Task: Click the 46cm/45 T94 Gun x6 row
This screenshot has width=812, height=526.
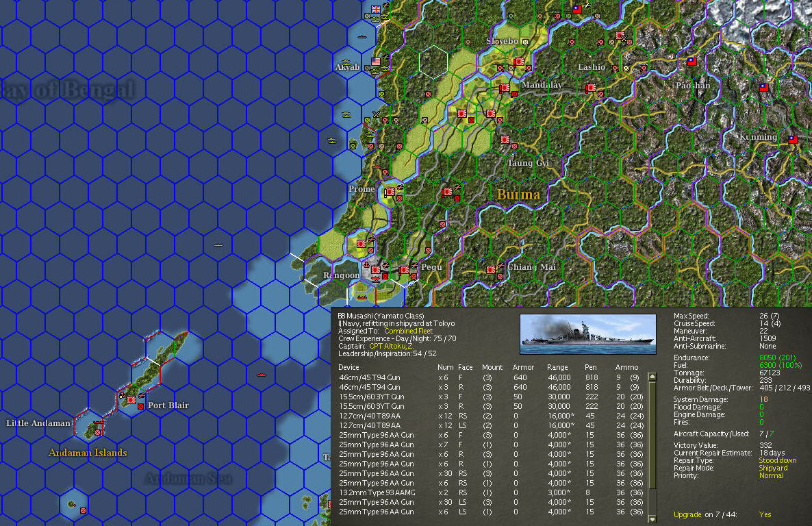Action: 490,377
